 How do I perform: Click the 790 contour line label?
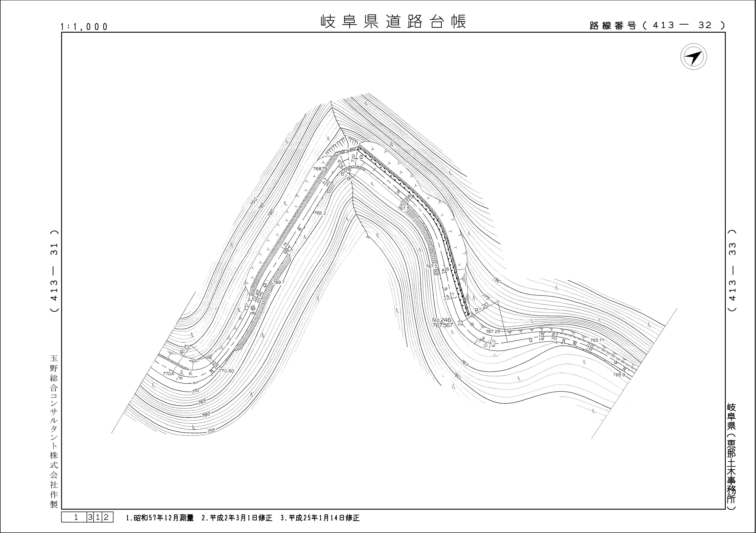coord(254,202)
